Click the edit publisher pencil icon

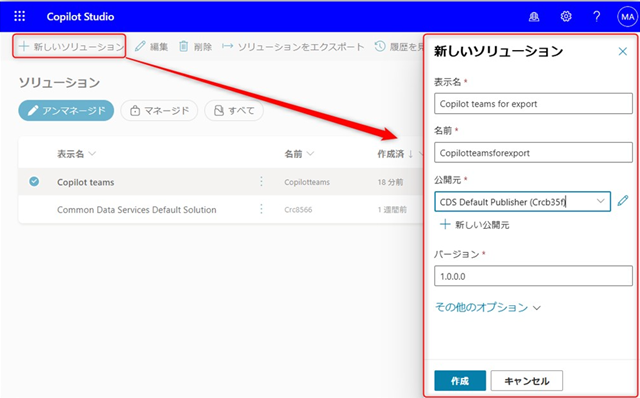tap(623, 201)
